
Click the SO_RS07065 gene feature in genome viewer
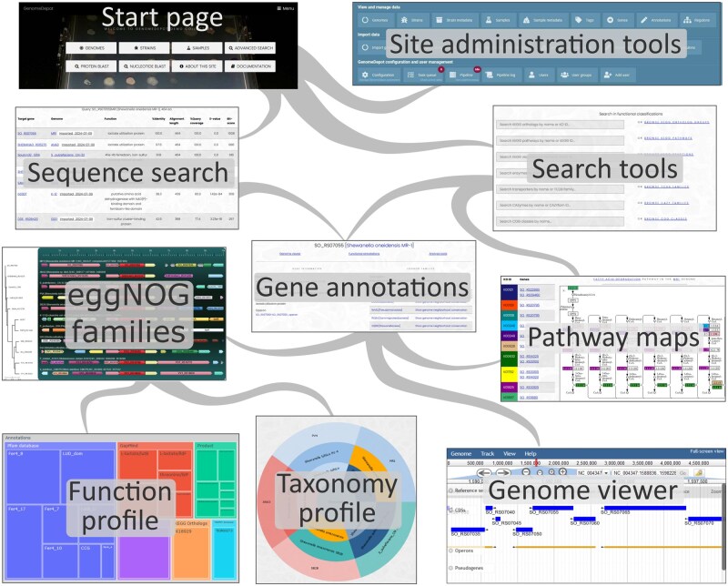tap(645, 508)
